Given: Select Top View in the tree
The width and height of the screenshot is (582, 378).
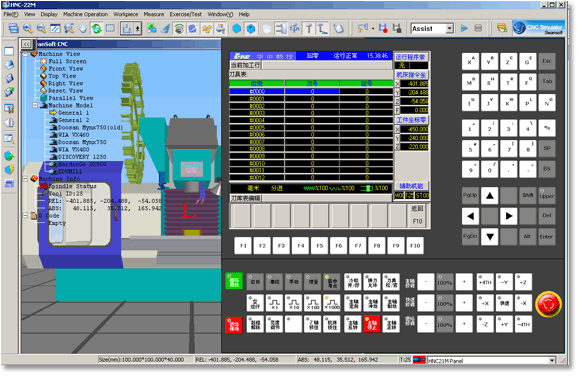Looking at the screenshot, I should tap(62, 76).
